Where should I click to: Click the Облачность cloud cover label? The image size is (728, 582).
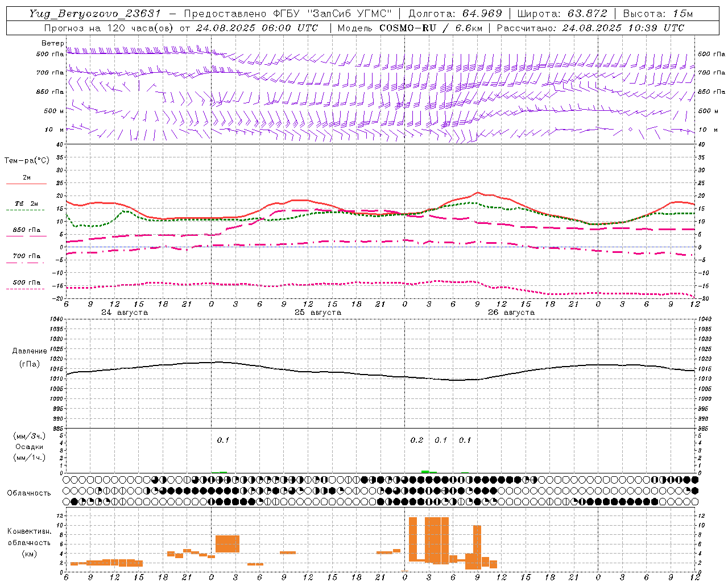coord(29,493)
